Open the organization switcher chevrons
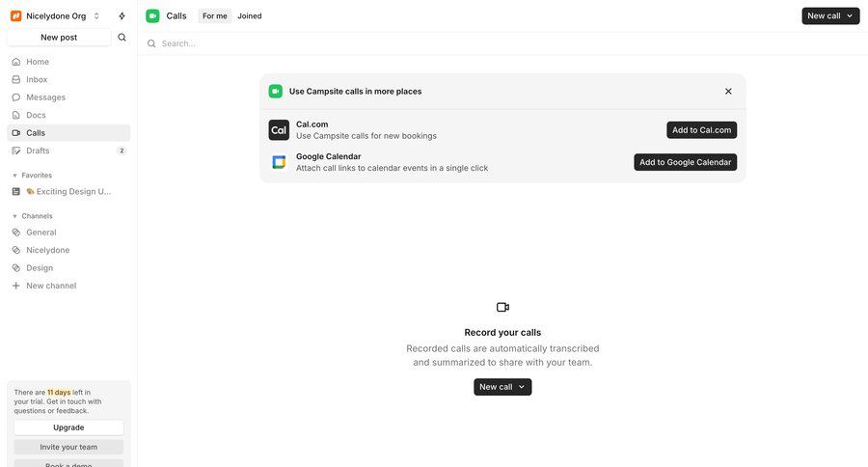 coord(96,16)
